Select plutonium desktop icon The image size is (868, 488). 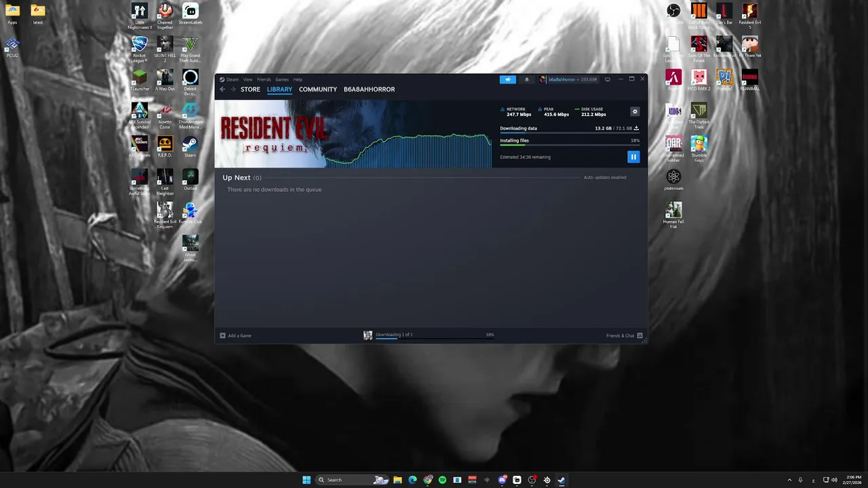(673, 180)
